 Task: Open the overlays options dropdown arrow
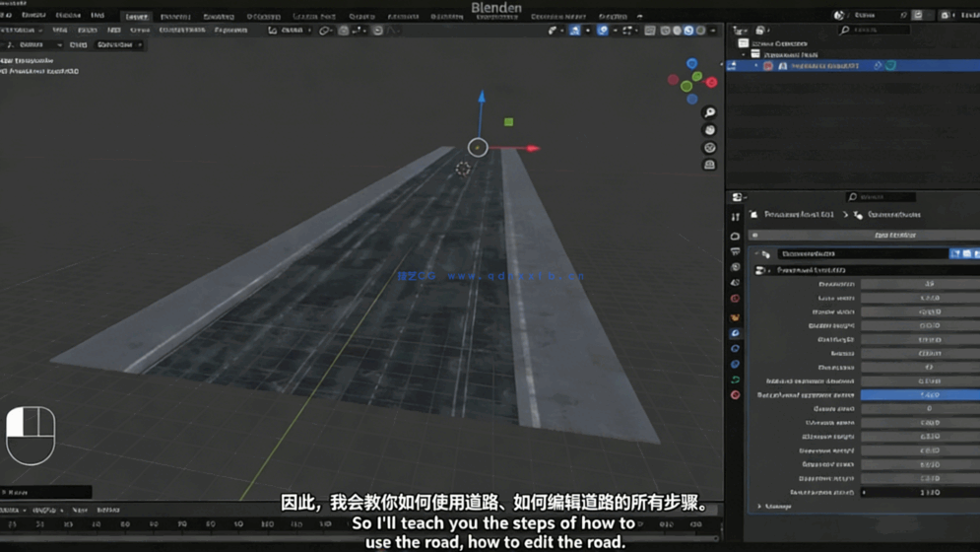point(615,30)
